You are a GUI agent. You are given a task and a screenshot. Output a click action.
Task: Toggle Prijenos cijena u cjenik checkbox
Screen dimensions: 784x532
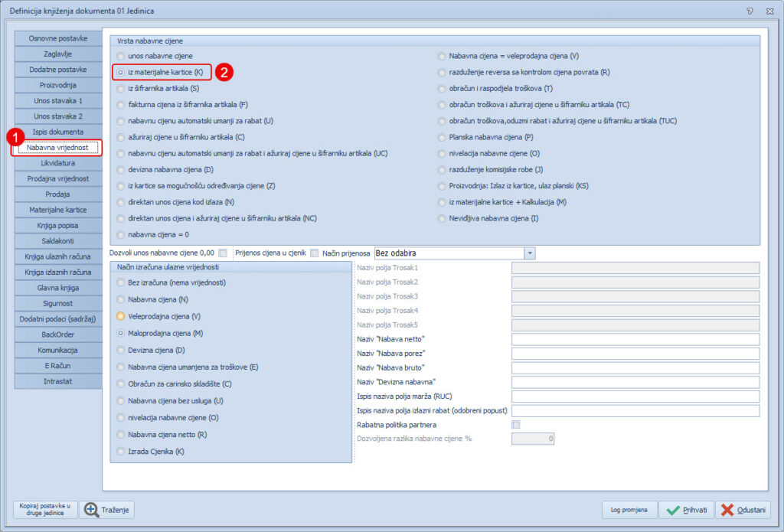pyautogui.click(x=314, y=253)
